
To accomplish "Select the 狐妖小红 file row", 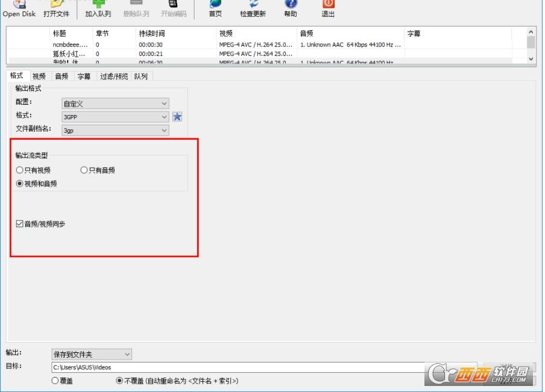I will [259, 54].
